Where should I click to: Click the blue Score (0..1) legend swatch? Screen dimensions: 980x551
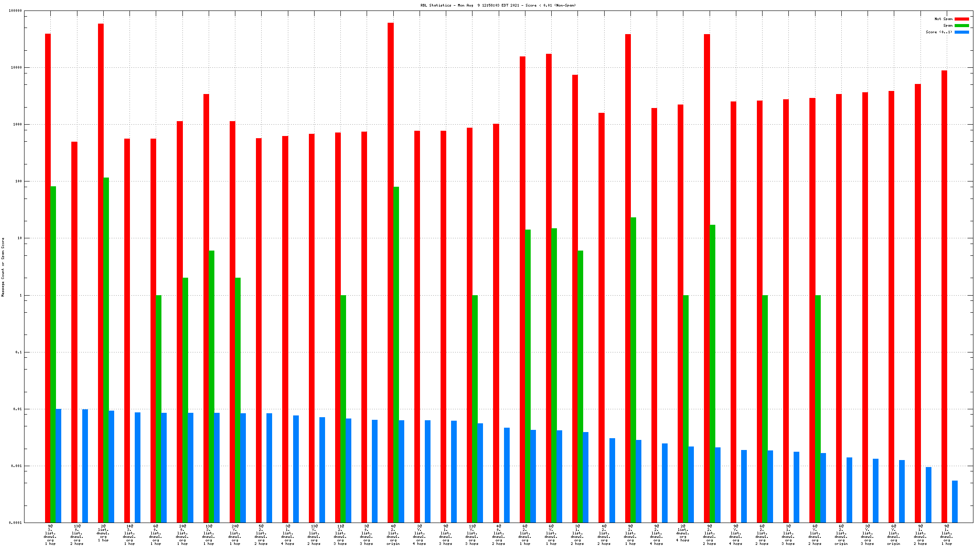point(961,32)
